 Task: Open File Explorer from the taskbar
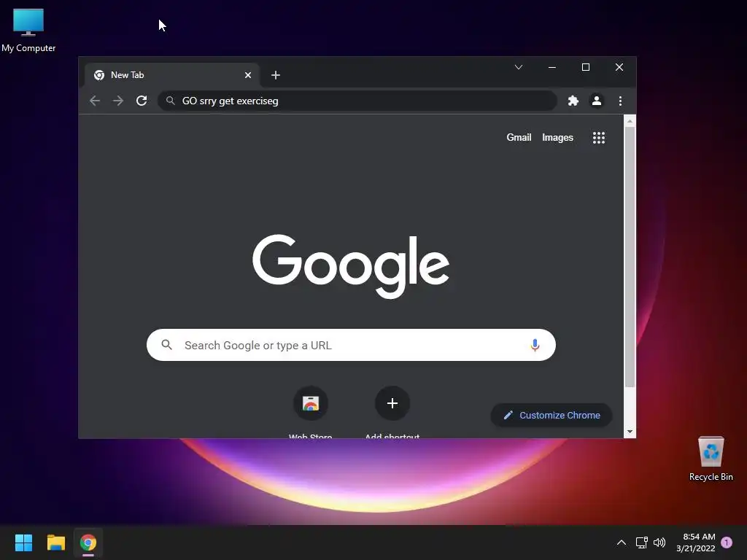pyautogui.click(x=55, y=542)
